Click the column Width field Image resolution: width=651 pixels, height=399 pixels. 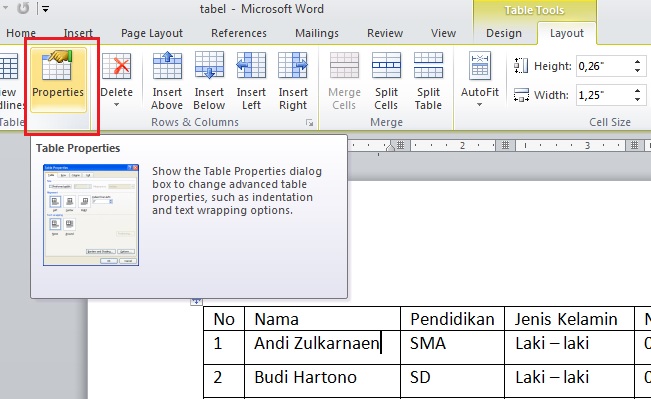[604, 95]
